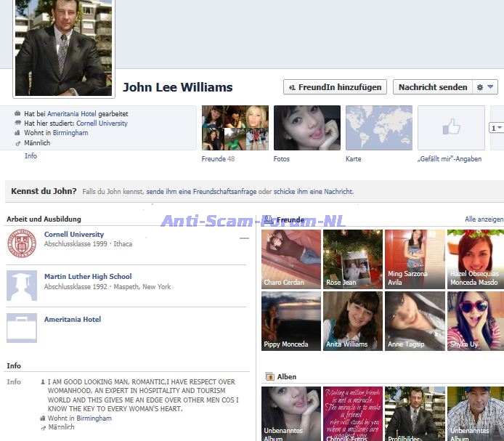Click the Birmingham location link
504x441 pixels.
[x=70, y=133]
